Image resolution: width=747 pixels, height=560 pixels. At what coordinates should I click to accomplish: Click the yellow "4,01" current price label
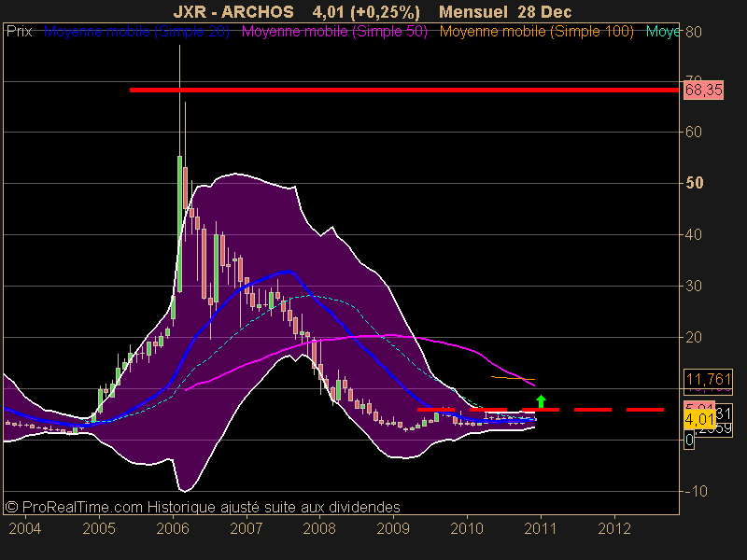699,419
